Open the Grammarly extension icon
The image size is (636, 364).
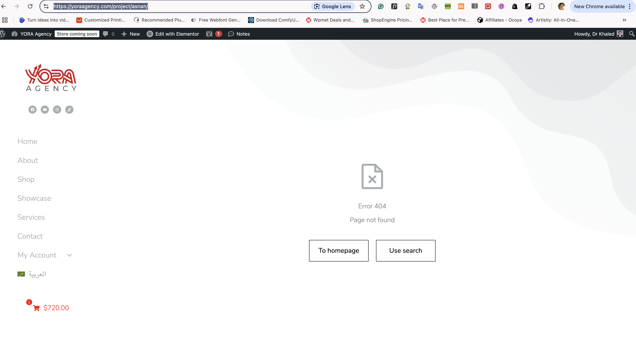pos(381,6)
